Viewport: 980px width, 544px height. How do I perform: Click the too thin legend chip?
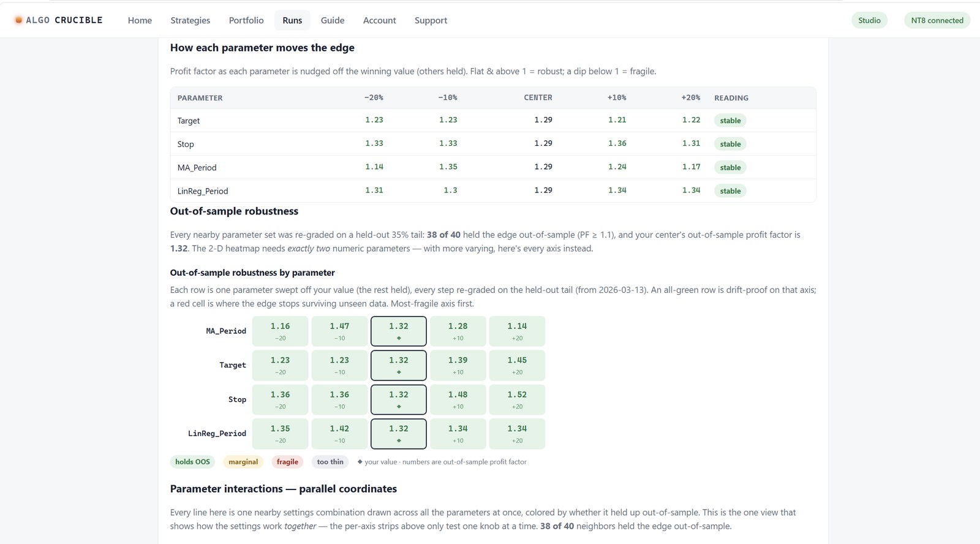pyautogui.click(x=330, y=462)
